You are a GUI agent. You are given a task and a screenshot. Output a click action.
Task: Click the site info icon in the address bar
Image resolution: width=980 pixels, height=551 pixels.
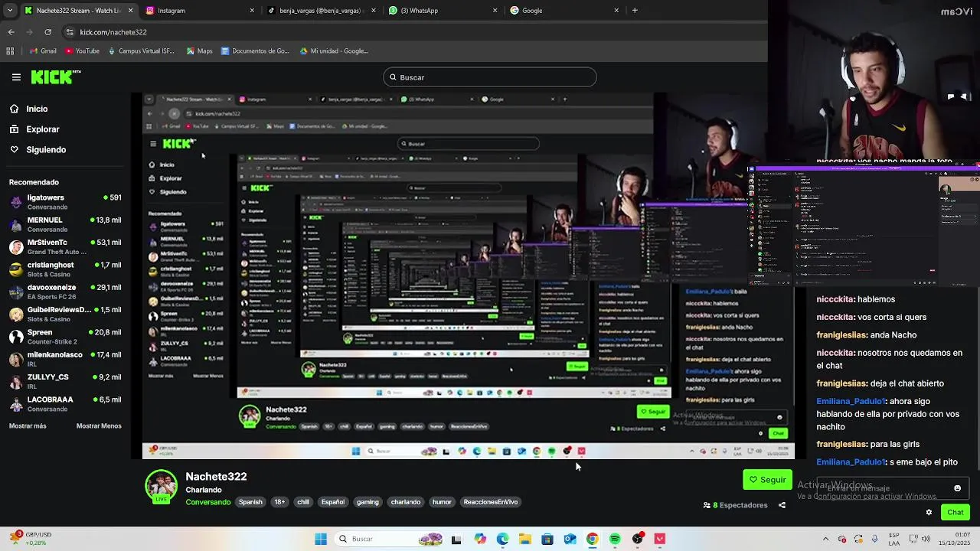[70, 32]
